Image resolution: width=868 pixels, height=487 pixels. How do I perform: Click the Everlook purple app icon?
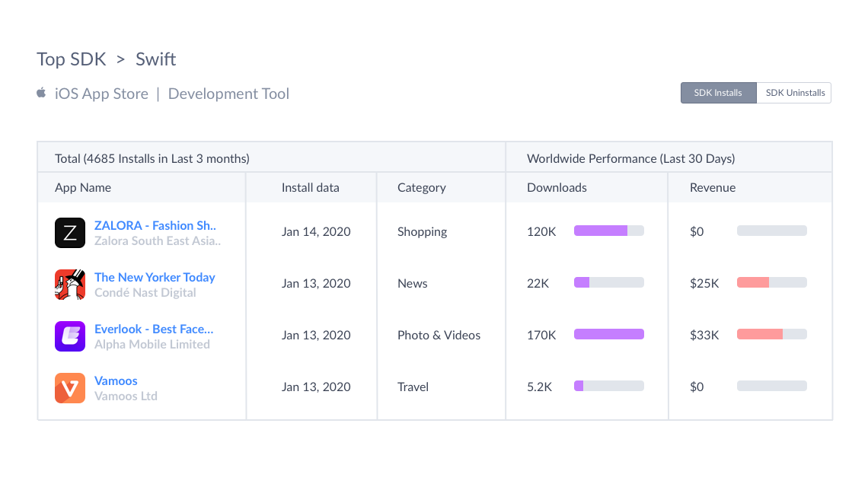pos(70,336)
